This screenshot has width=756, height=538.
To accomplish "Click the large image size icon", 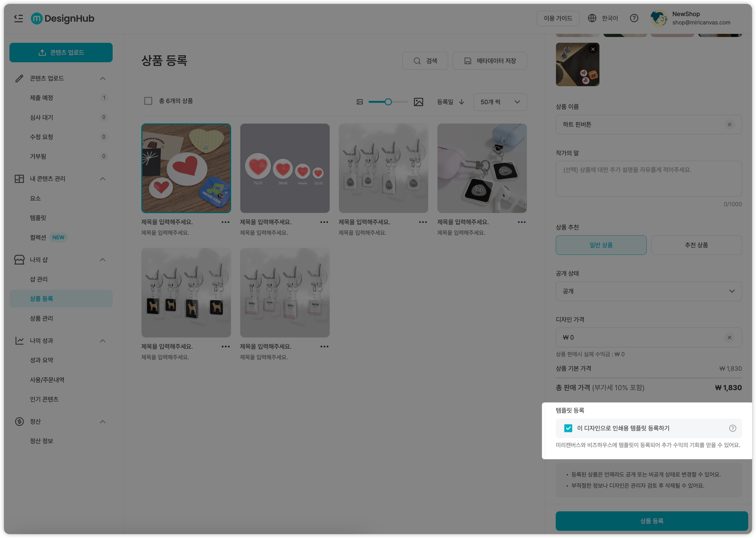I will coord(418,102).
